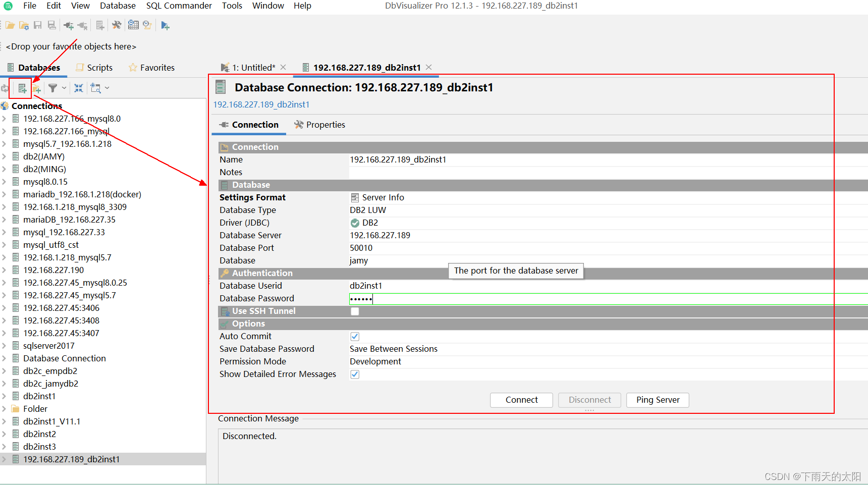Screen dimensions: 868x486
Task: Close the 192.168.227.189_db2inst1 tab
Action: pyautogui.click(x=429, y=67)
